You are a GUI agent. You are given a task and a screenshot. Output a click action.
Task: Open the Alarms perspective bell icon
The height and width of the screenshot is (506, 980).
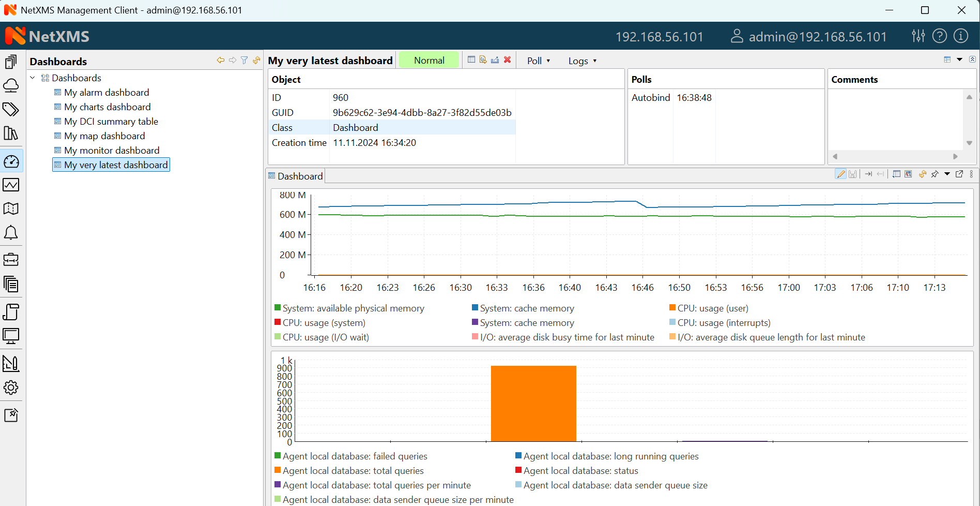[x=11, y=233]
